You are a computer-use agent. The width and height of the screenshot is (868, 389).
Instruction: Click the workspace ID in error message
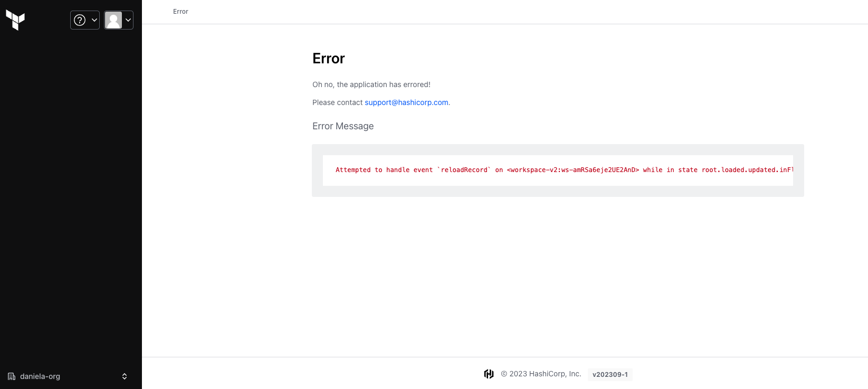tap(573, 170)
